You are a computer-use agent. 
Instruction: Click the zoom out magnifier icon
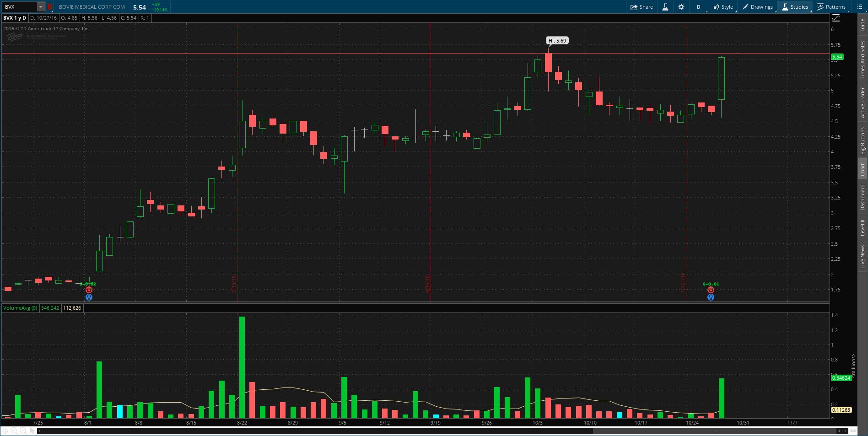click(23, 431)
